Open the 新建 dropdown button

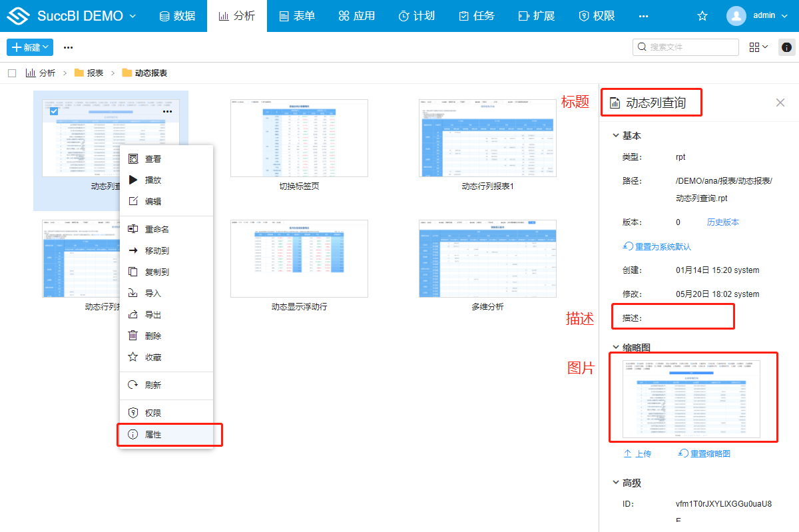coord(30,47)
